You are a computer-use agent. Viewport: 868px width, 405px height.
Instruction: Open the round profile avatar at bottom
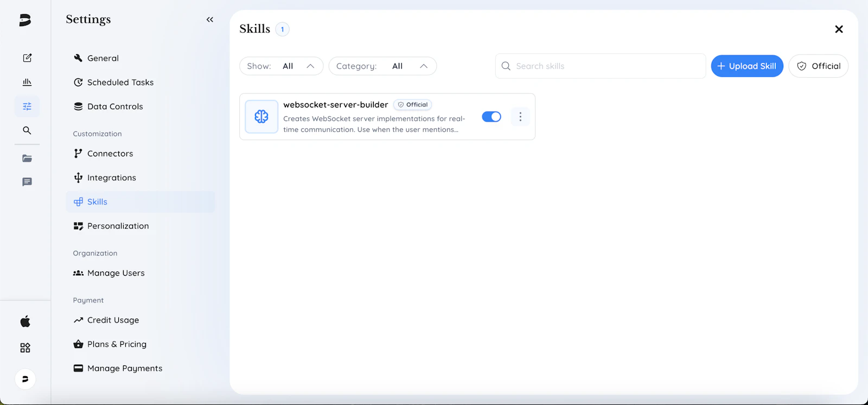point(25,379)
